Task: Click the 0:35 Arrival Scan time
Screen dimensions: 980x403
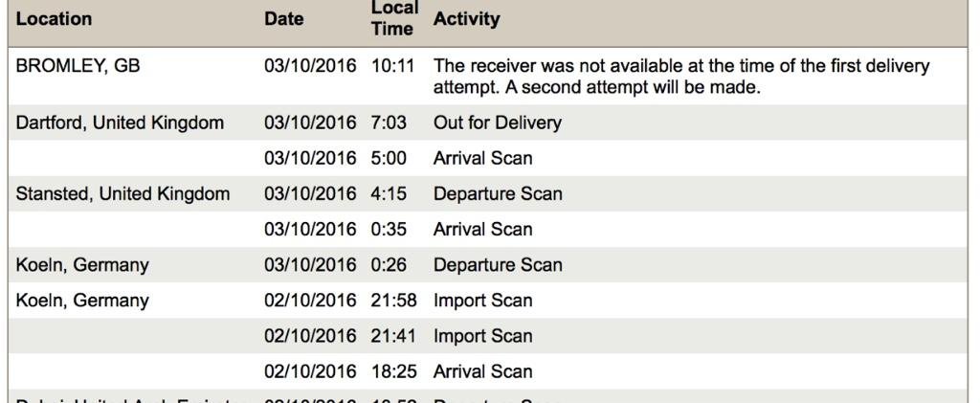Action: pyautogui.click(x=389, y=230)
